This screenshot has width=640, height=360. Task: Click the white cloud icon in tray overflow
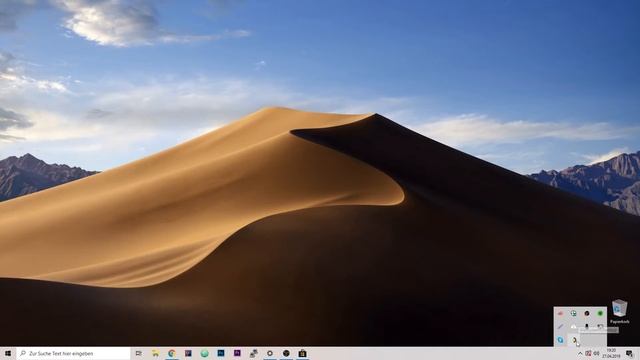click(573, 327)
